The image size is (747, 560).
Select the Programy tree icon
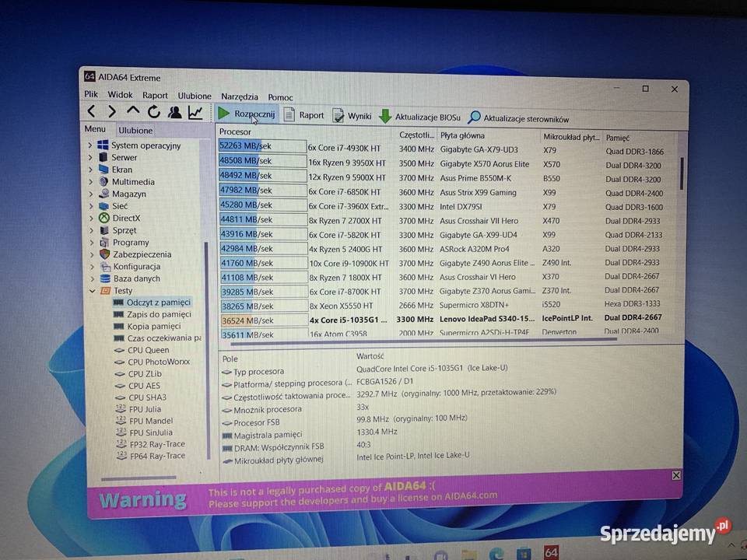pyautogui.click(x=104, y=243)
